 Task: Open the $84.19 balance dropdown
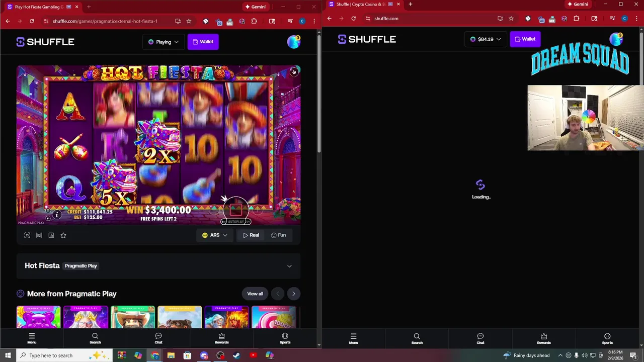486,39
